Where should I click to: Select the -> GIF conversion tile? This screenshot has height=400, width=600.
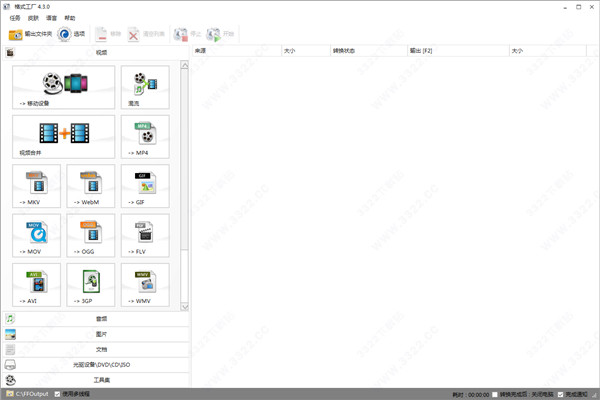coord(145,186)
